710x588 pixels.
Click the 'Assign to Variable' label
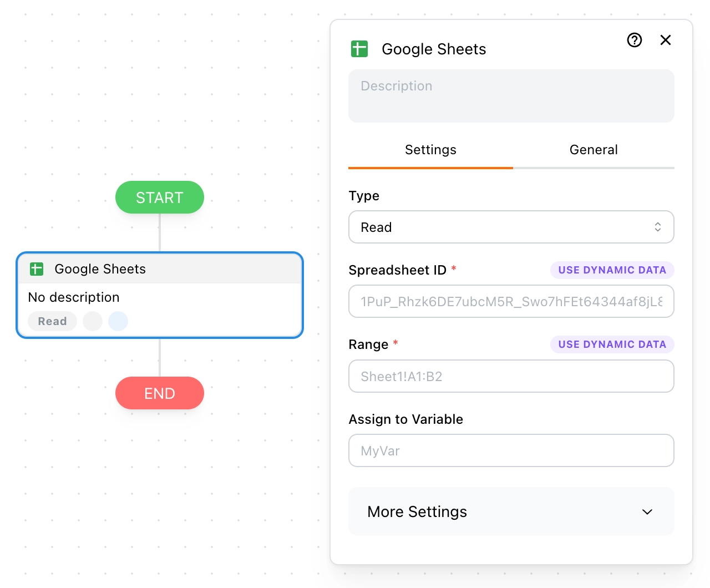click(x=406, y=419)
